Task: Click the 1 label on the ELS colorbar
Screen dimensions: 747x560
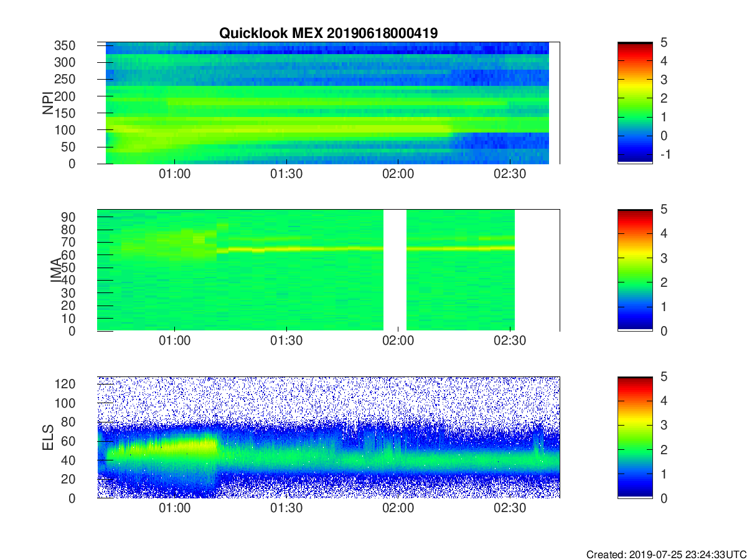Action: tap(663, 474)
